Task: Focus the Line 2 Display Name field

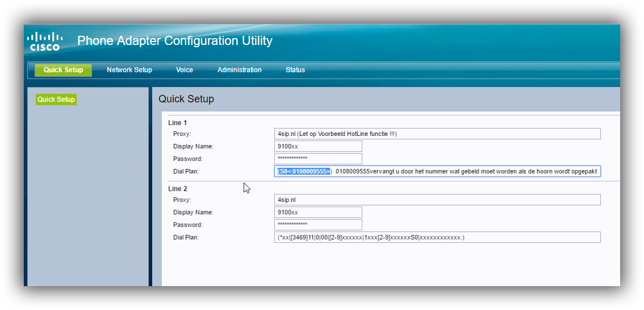Action: [318, 212]
